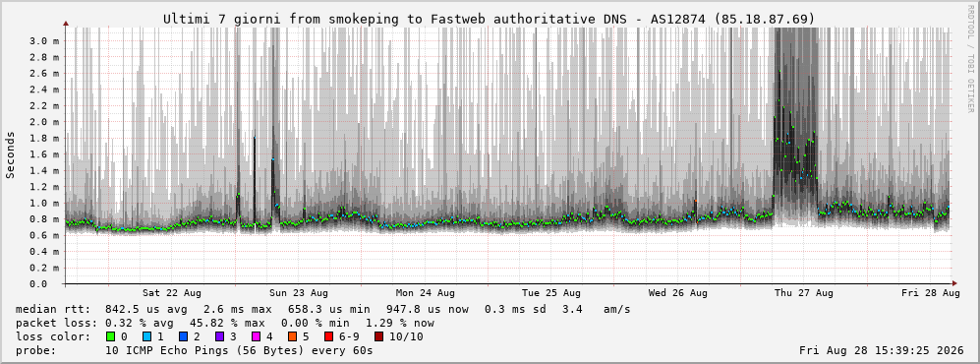
Task: Click the orange loss color 5 swatch
Action: tap(293, 336)
